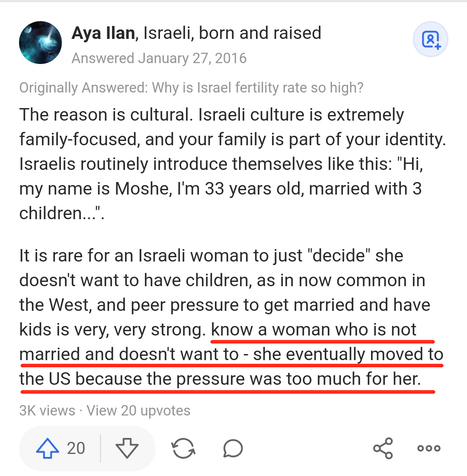The image size is (467, 476).
Task: Open the original question about Israel fertility rate
Action: pos(191,88)
